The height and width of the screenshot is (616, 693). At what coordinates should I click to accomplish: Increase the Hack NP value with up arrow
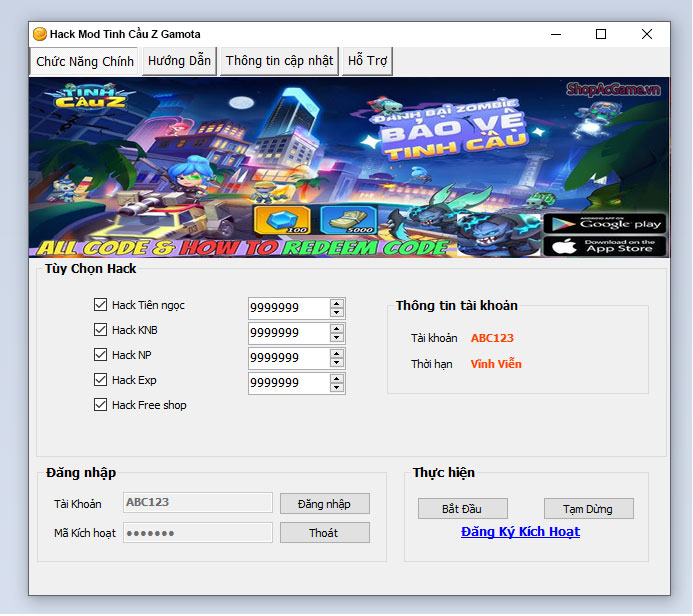tap(337, 354)
